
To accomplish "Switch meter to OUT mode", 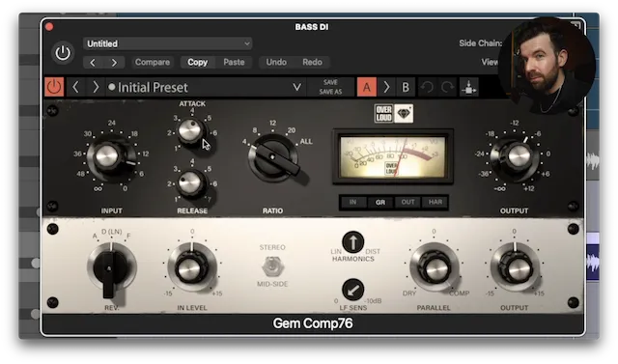I will (x=407, y=202).
